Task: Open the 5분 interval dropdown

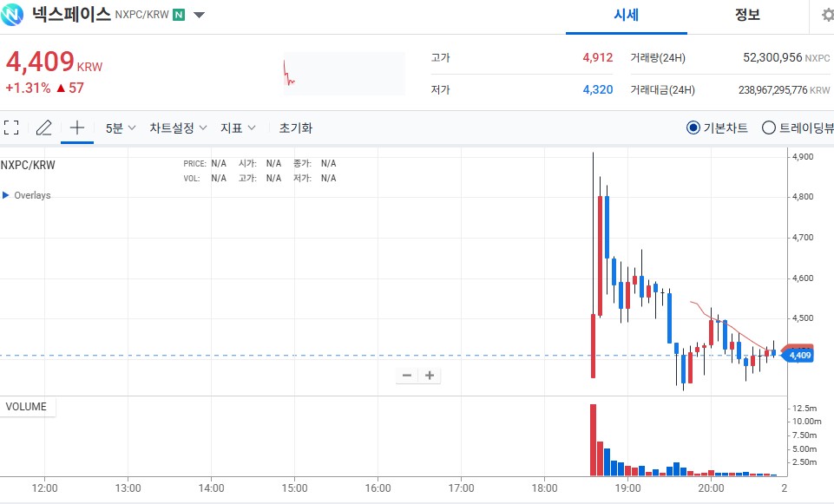Action: pyautogui.click(x=121, y=128)
